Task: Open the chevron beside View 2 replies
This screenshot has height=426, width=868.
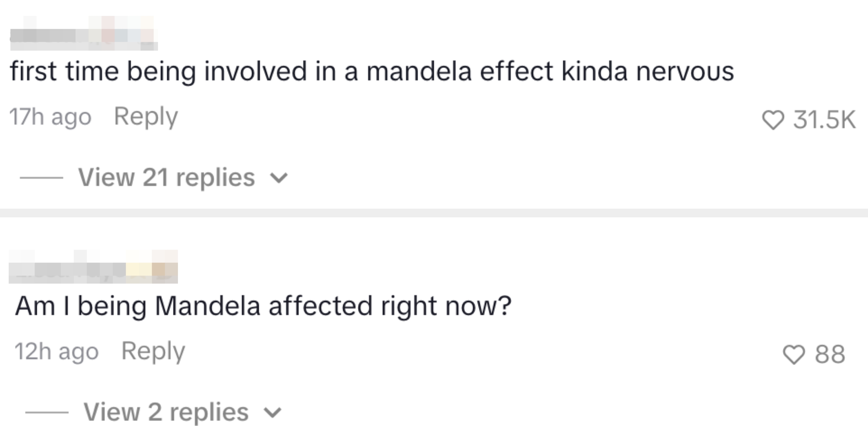Action: tap(273, 412)
